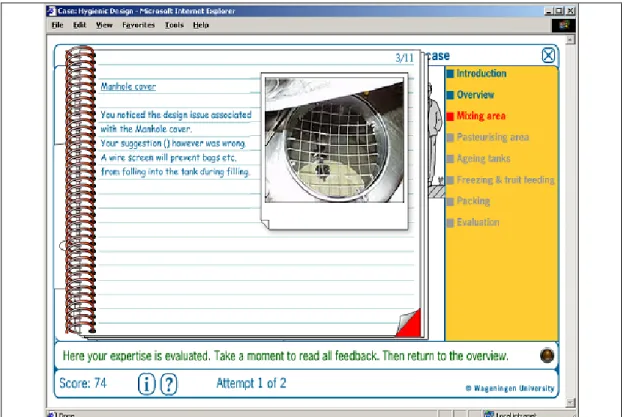This screenshot has height=417, width=624.
Task: Select Freezing & fruit feeding item
Action: 505,180
